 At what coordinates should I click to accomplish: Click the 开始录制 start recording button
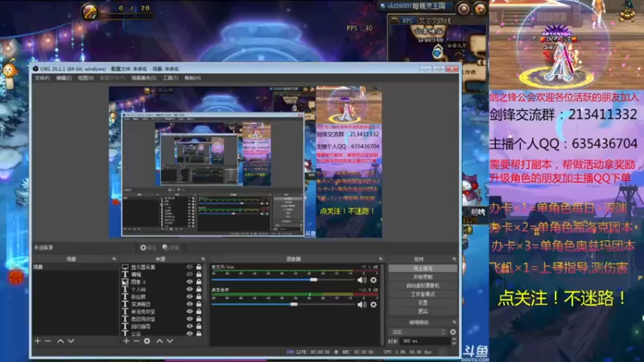tap(423, 277)
